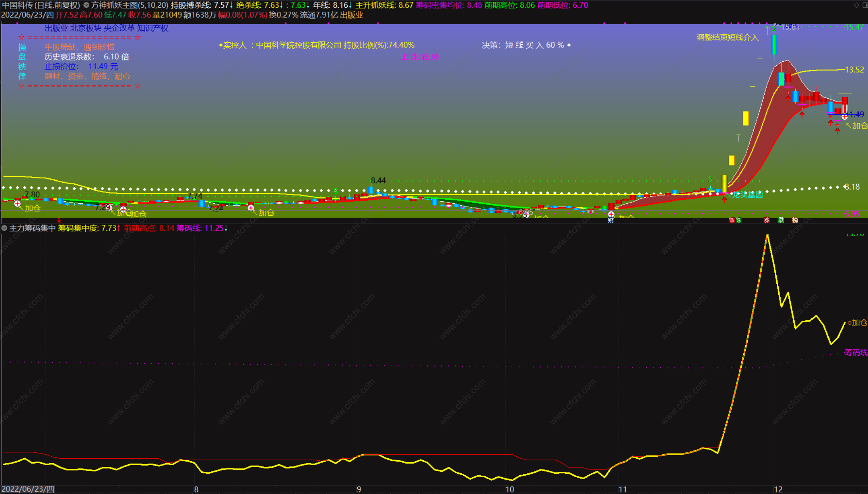Click the small red S marker below main chart
The height and width of the screenshot is (494, 868).
click(59, 221)
